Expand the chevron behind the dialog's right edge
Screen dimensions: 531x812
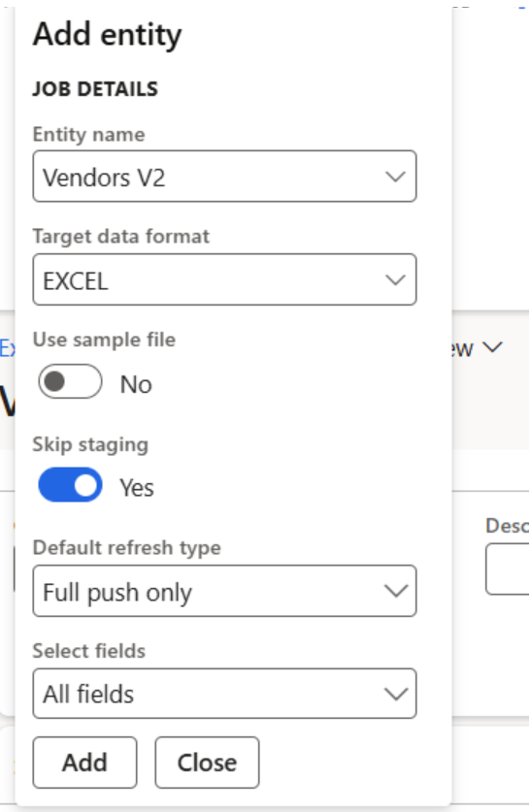click(x=493, y=347)
